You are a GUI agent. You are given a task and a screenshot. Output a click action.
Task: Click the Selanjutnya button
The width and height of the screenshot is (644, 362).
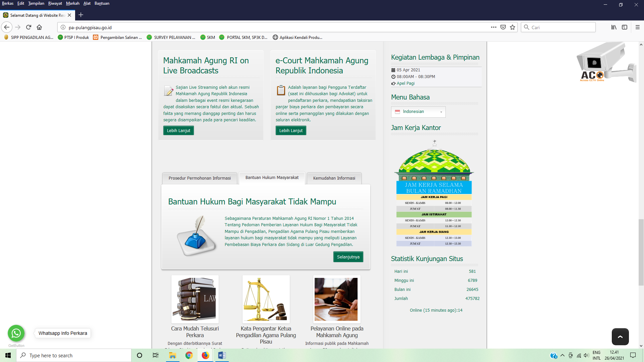348,257
